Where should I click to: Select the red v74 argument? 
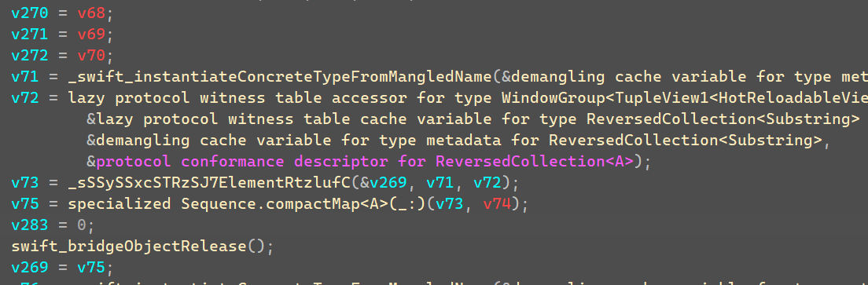coord(497,204)
